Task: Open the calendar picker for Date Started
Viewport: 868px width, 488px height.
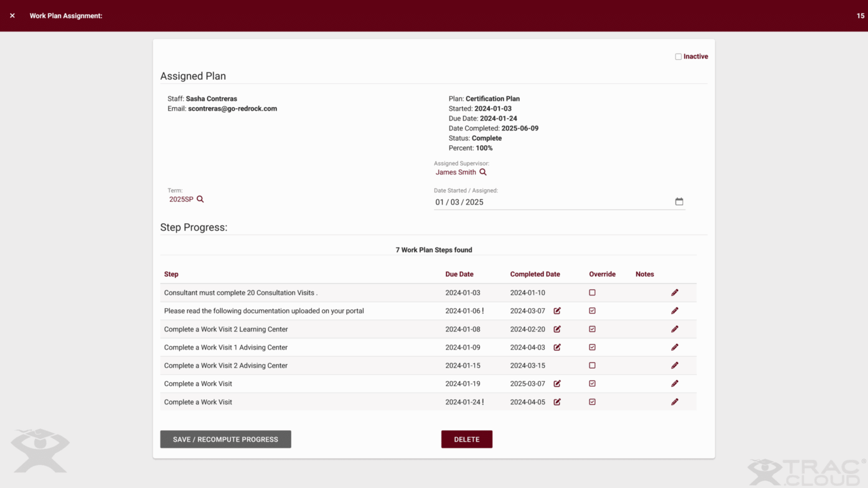Action: click(679, 201)
